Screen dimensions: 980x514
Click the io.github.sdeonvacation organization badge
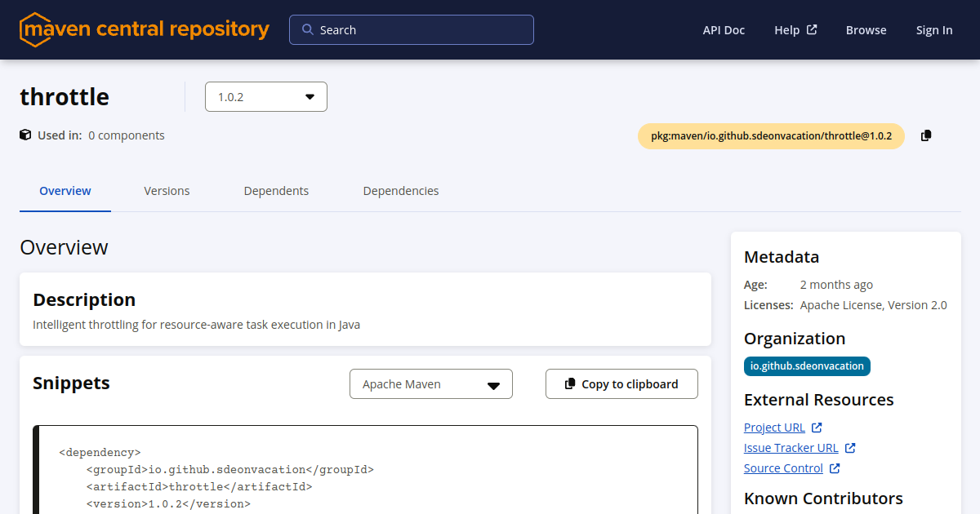point(807,366)
